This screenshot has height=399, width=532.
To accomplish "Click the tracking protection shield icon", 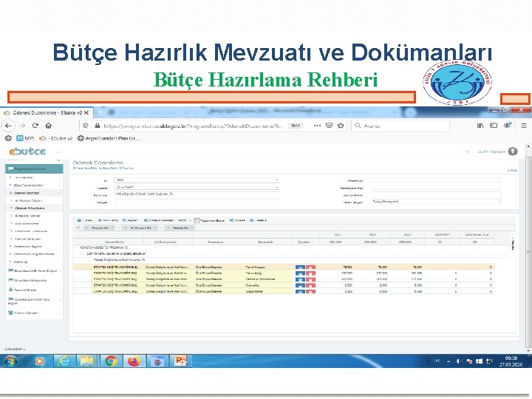I will tap(86, 126).
